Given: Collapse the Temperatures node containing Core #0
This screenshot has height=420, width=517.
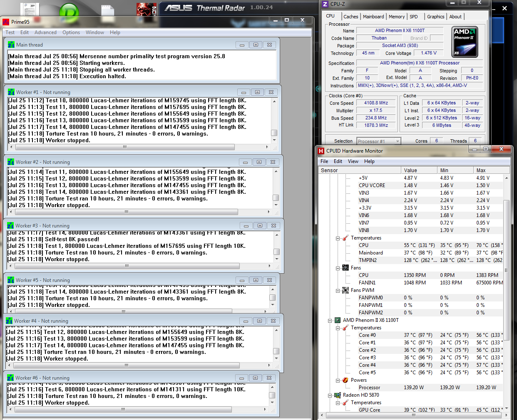Looking at the screenshot, I should 338,328.
